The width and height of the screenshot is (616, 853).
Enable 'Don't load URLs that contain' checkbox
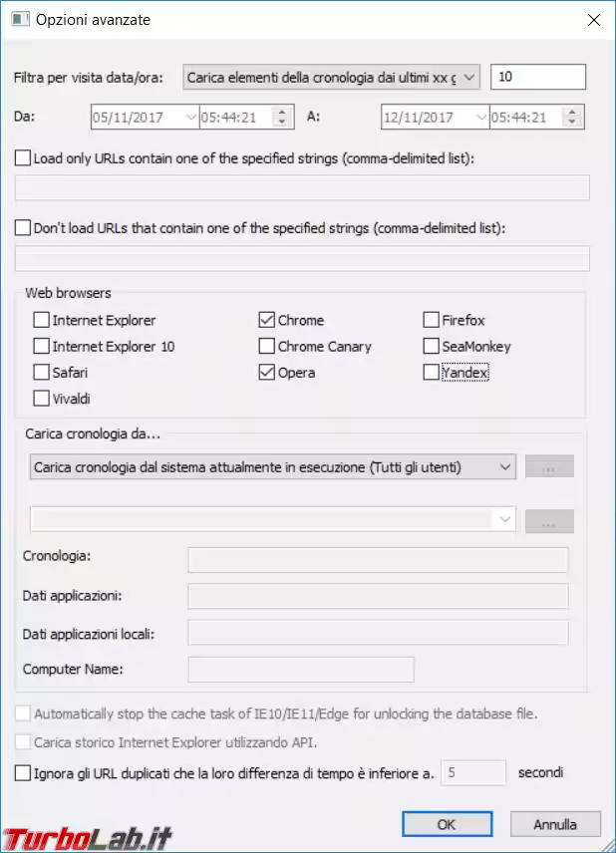point(24,228)
